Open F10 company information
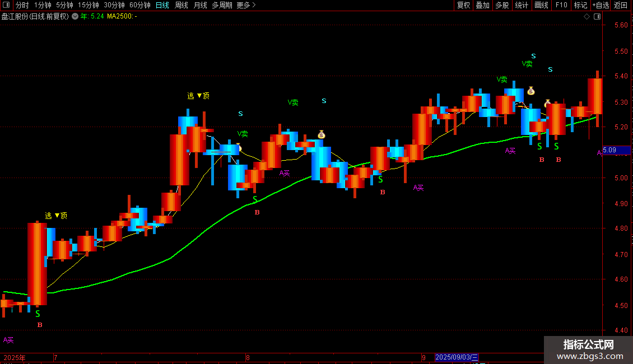 pyautogui.click(x=561, y=5)
